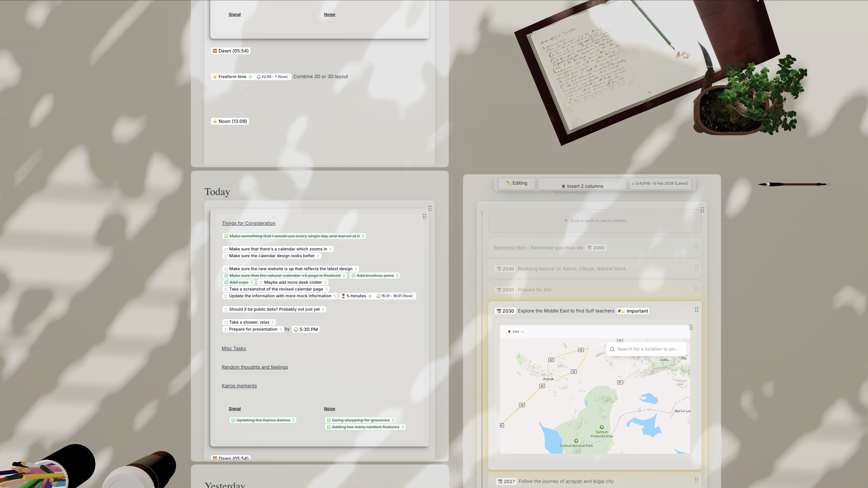868x488 pixels.
Task: Click the small square expander on the Freeform time chip
Action: pos(250,76)
